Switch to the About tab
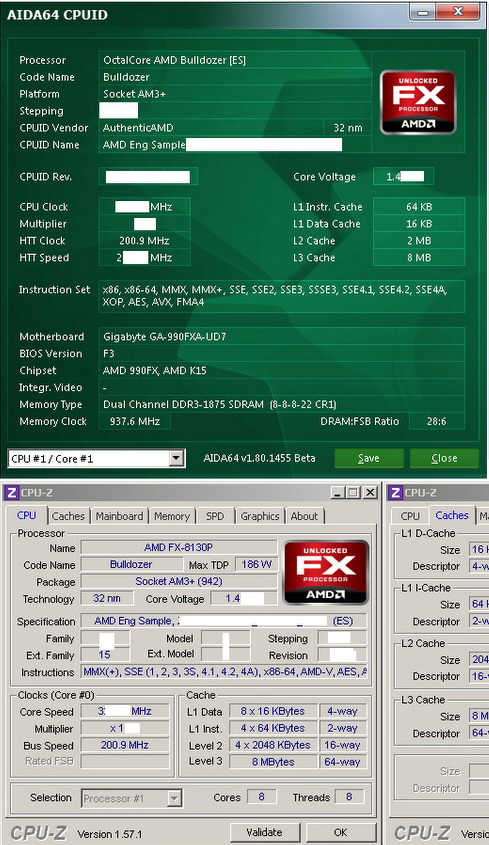Screen dimensions: 489x845 304,516
